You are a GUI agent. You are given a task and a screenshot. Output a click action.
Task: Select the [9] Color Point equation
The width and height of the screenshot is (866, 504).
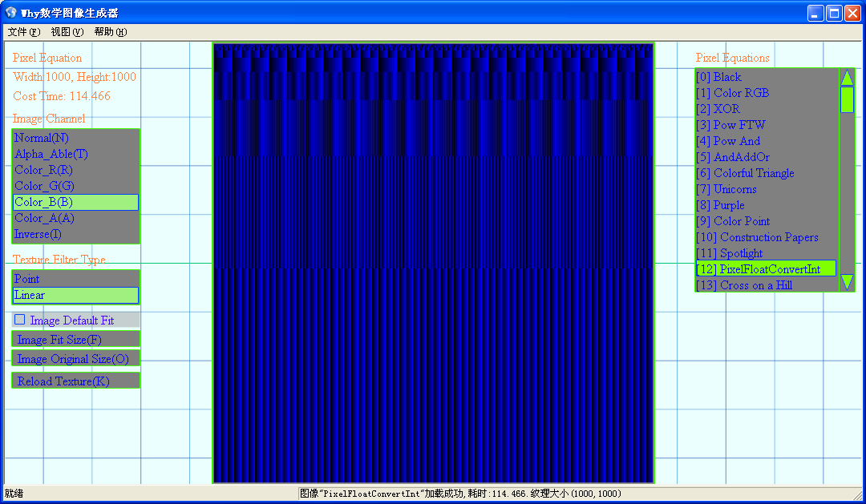[767, 221]
